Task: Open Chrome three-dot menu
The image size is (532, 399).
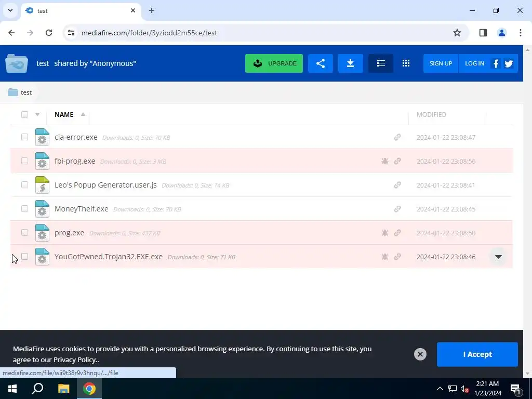Action: click(x=520, y=33)
